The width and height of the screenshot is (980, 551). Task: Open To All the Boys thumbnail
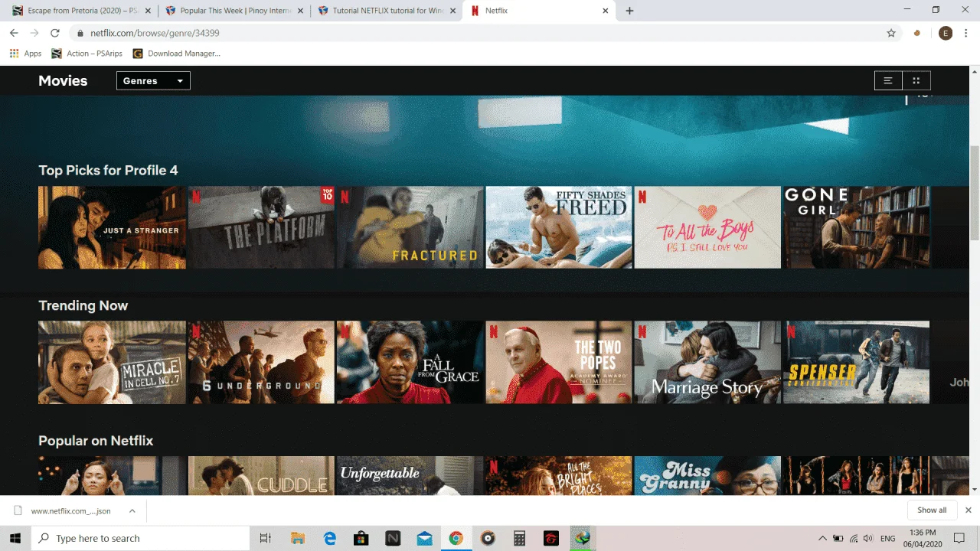[707, 227]
